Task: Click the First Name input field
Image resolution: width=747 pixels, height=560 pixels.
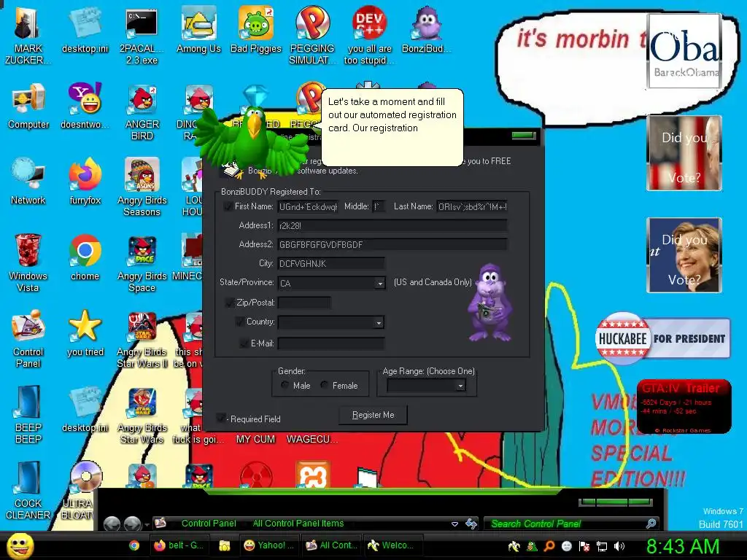Action: click(308, 206)
